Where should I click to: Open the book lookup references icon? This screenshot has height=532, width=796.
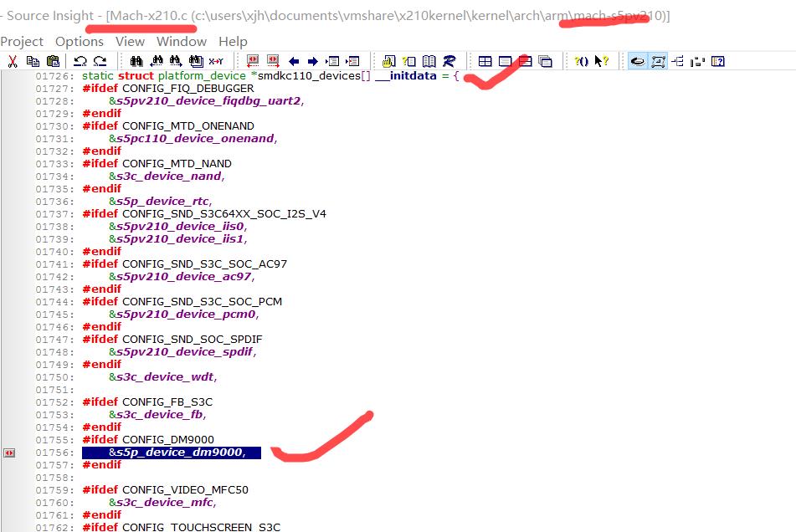[429, 61]
